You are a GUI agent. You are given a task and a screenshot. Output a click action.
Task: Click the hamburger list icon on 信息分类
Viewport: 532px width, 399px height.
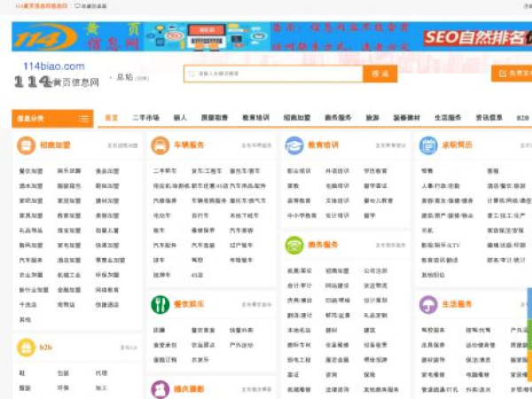tap(83, 119)
